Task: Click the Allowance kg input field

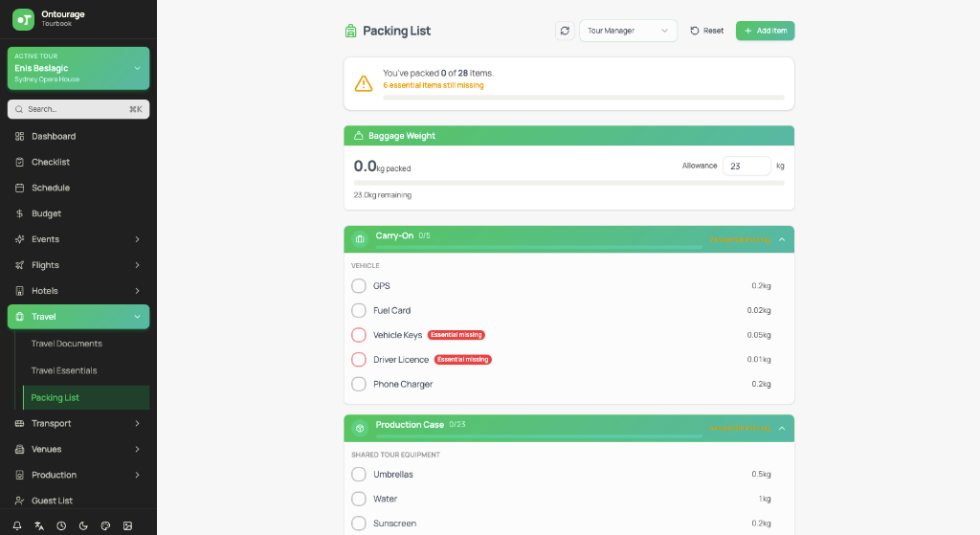Action: [x=746, y=166]
